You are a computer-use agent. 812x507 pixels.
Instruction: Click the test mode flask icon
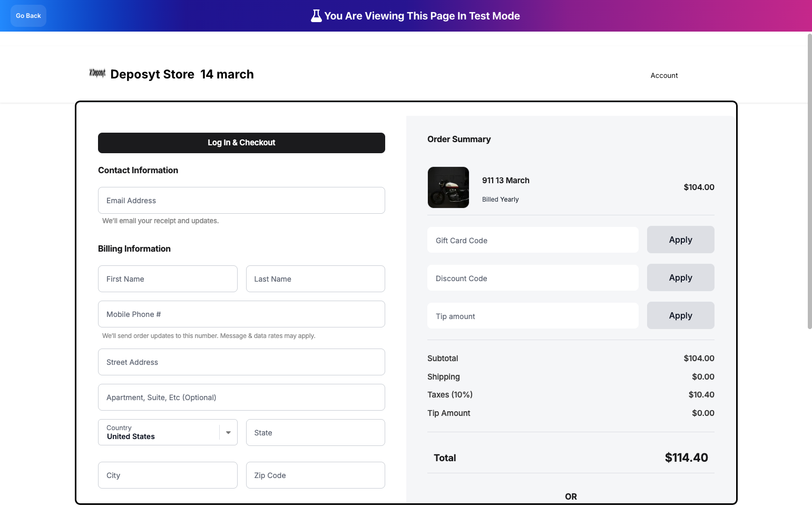[x=316, y=16]
